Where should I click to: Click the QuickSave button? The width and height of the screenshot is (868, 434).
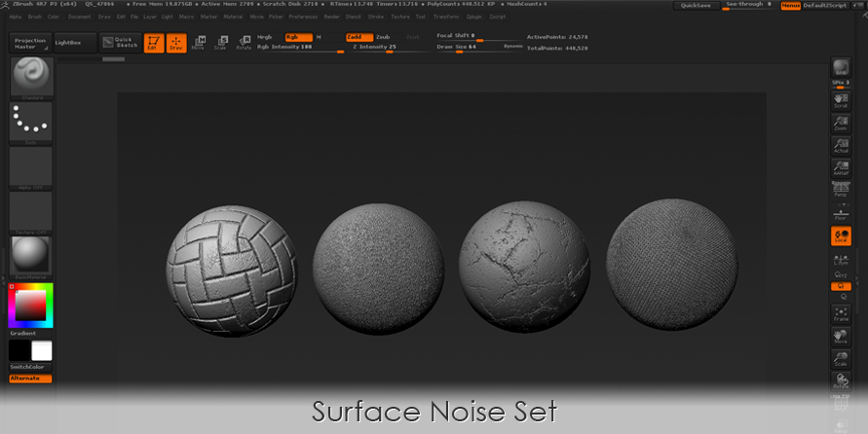pos(696,6)
